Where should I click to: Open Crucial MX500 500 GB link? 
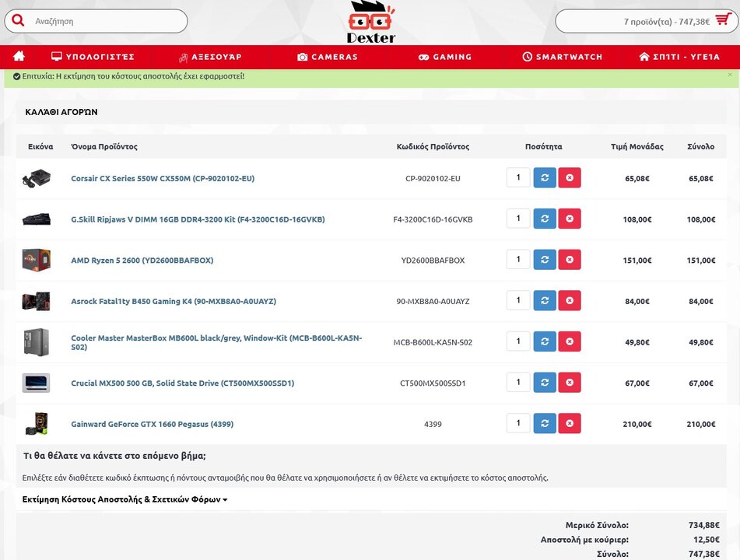[183, 383]
